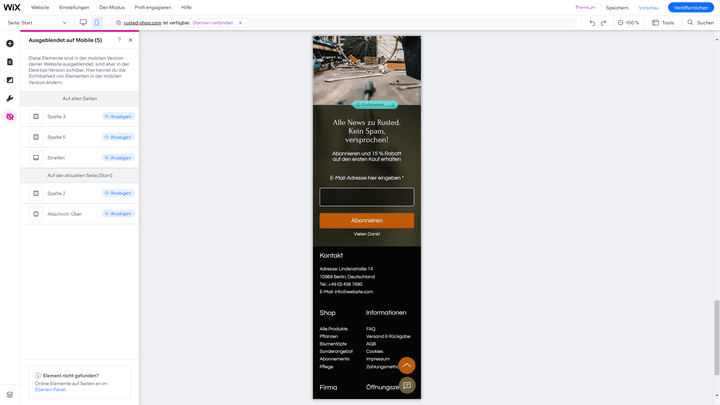Open the 100 % zoom control
This screenshot has height=405, width=720.
click(x=628, y=22)
